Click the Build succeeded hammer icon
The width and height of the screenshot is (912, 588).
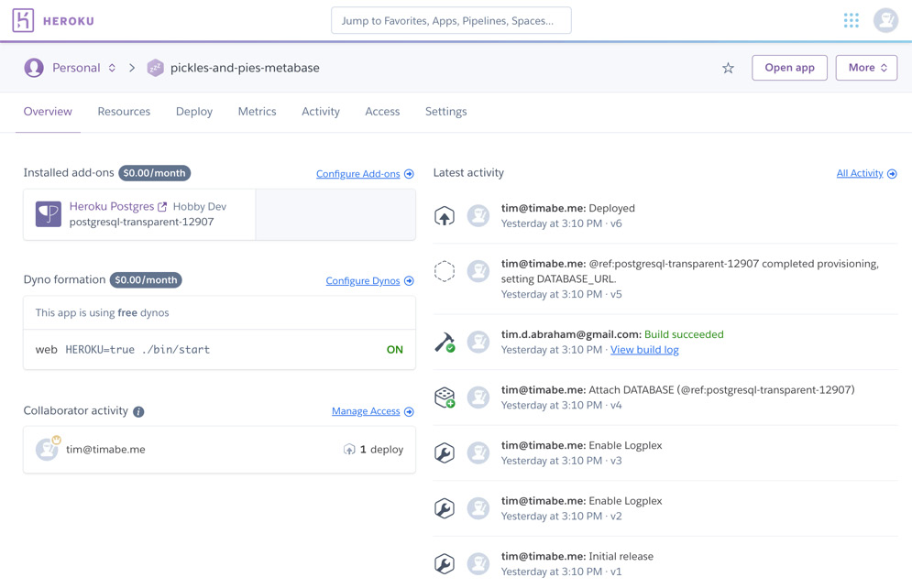[x=445, y=343]
